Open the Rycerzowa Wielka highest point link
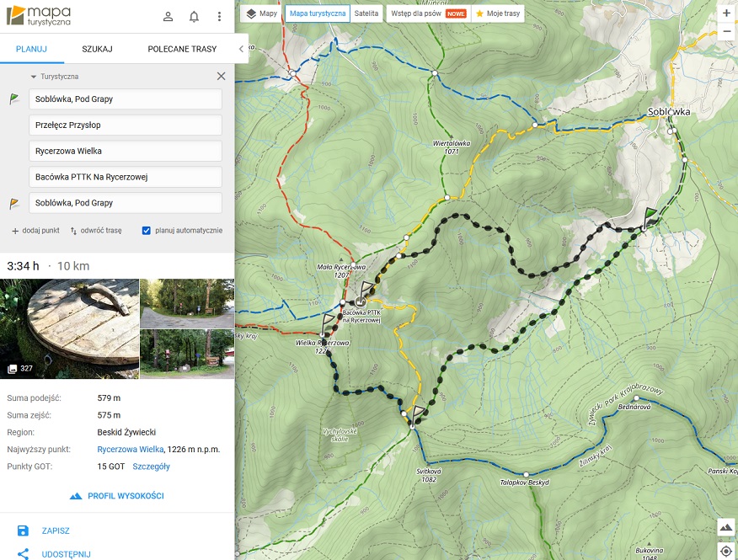The image size is (738, 560). [x=131, y=450]
